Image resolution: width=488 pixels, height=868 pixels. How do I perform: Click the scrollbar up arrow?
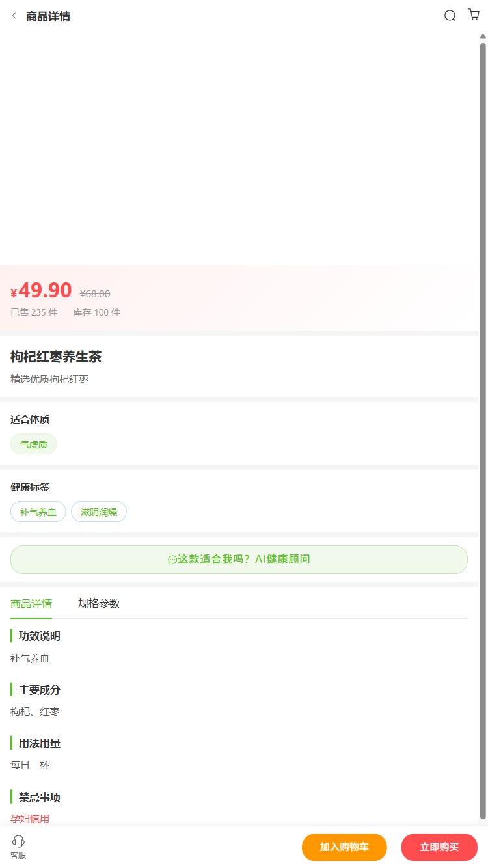coord(483,36)
